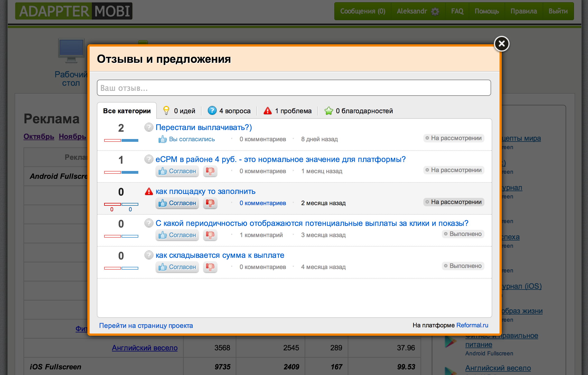Image resolution: width=588 pixels, height=375 pixels.
Task: Open the '4 вопроса' tab
Action: pos(229,111)
